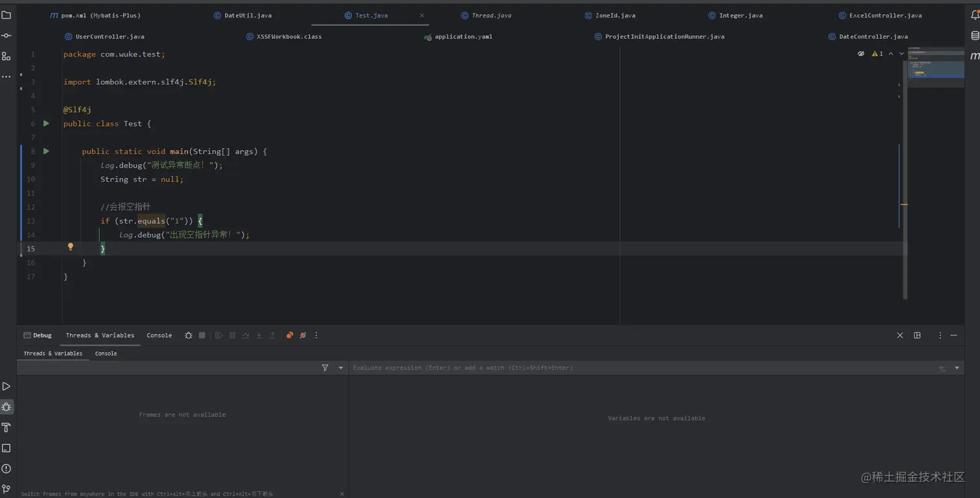Viewport: 980px width, 498px height.
Task: Hide the Debug tool window
Action: pos(953,335)
